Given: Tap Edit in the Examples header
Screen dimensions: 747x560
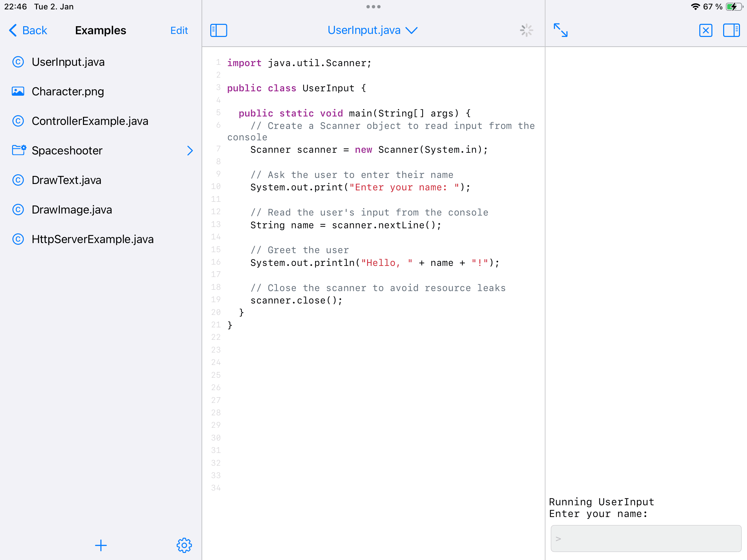Looking at the screenshot, I should (179, 30).
